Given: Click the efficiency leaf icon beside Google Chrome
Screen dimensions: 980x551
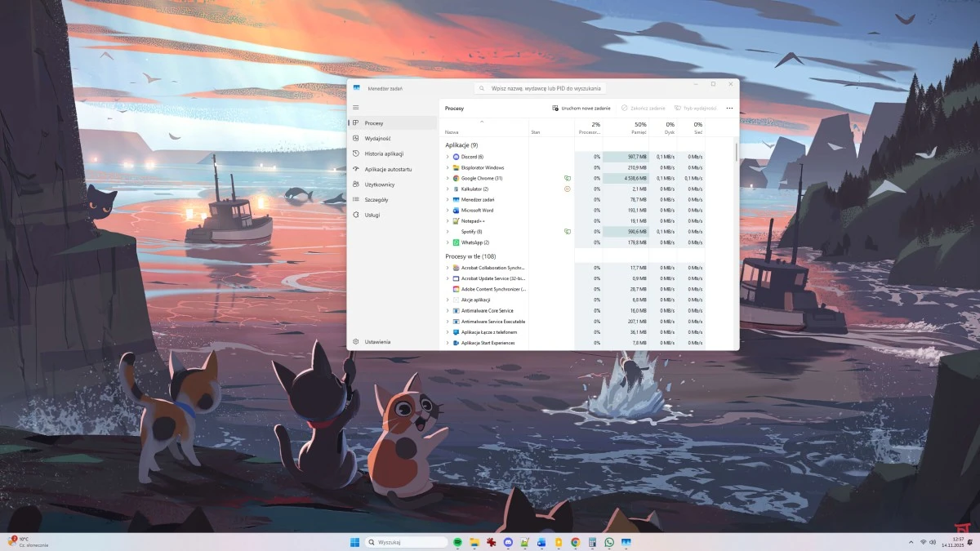Looking at the screenshot, I should click(568, 178).
